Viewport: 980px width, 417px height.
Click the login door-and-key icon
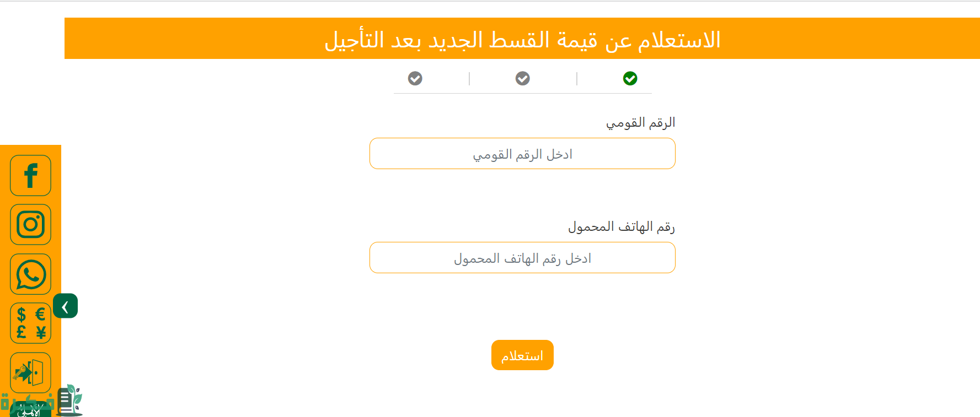(x=30, y=373)
